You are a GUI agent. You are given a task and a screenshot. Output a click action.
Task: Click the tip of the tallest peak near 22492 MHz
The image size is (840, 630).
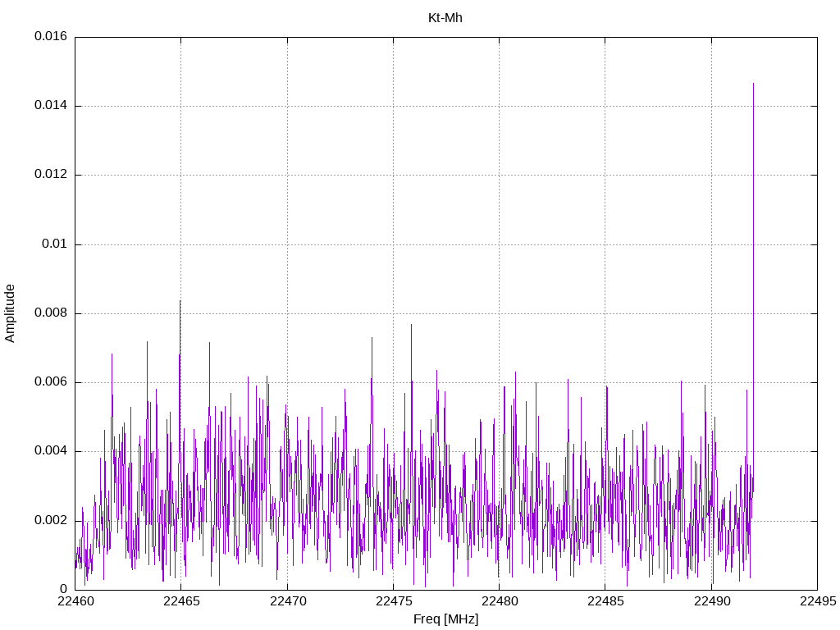tap(753, 84)
